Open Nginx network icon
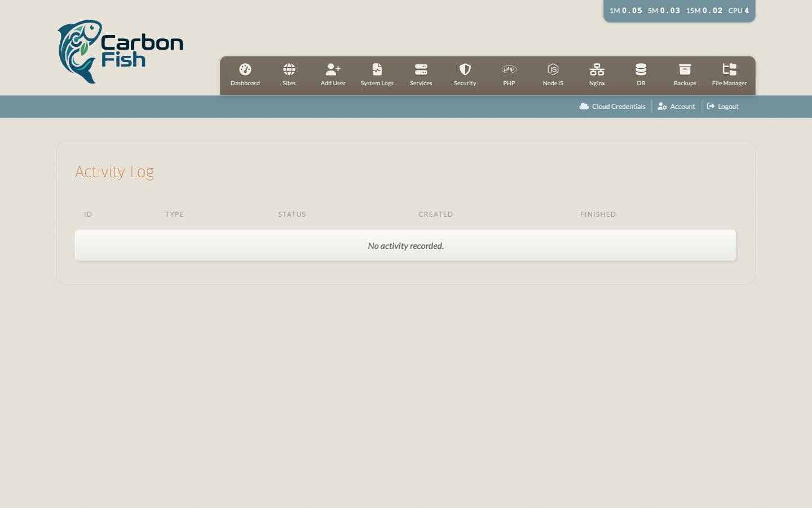The width and height of the screenshot is (812, 508). tap(597, 69)
